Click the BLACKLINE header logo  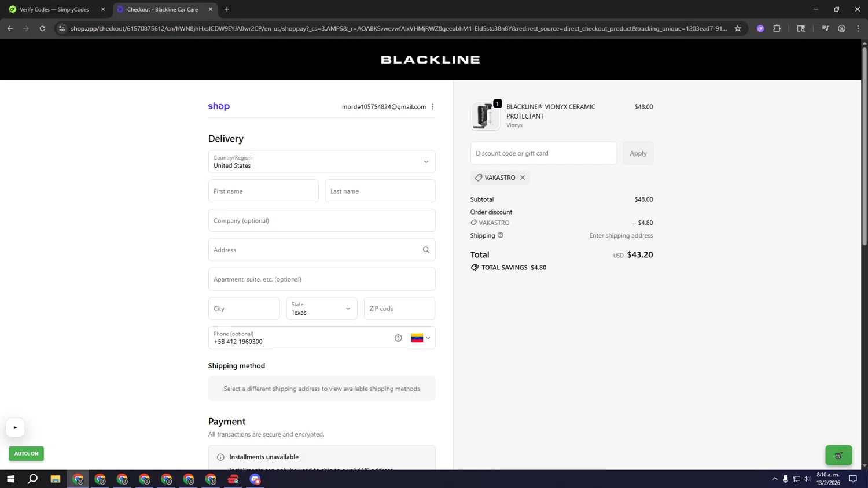[x=431, y=60]
